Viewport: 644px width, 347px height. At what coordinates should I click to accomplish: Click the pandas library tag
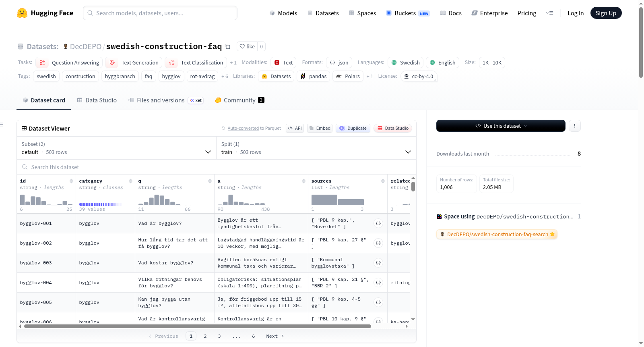314,76
